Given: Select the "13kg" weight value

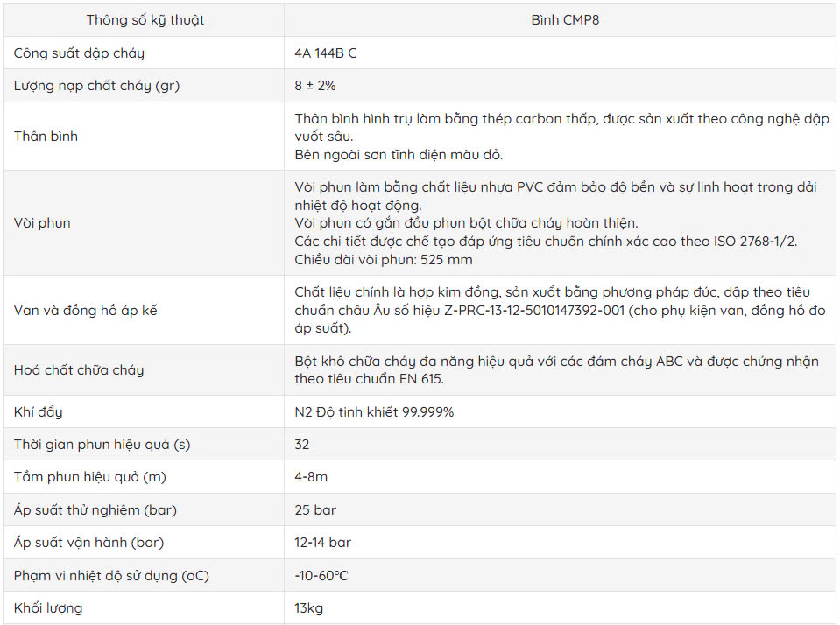Looking at the screenshot, I should click(x=309, y=608).
